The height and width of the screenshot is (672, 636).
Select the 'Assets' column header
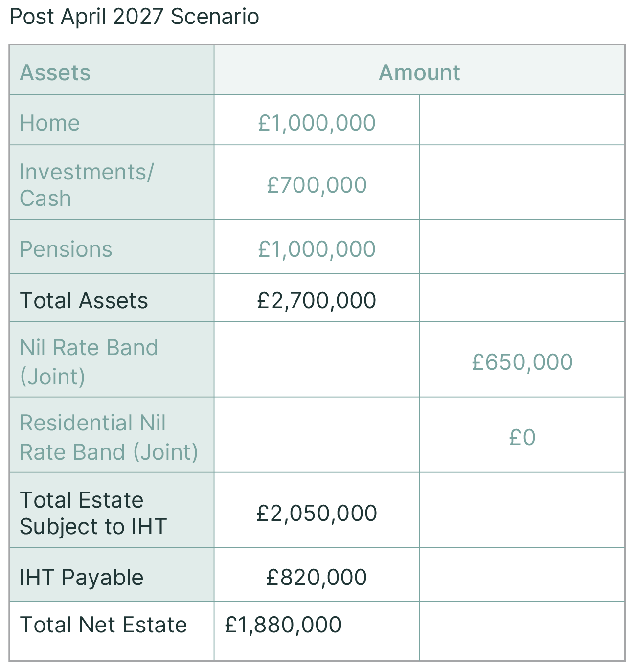tap(55, 73)
